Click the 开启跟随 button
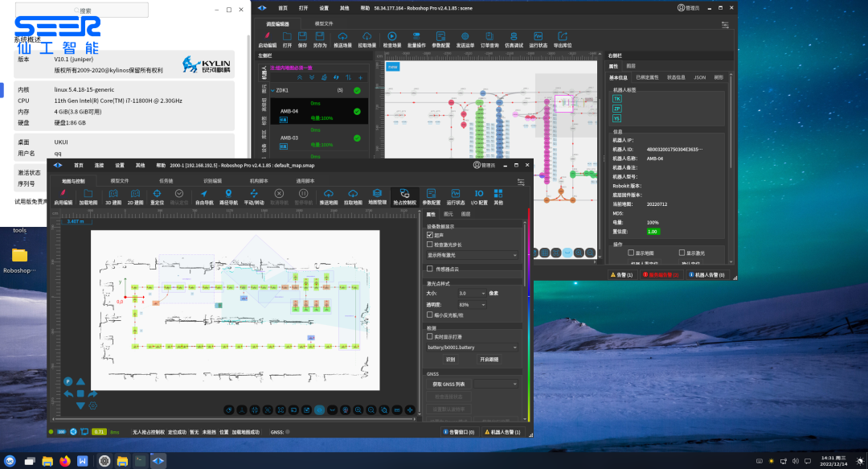The height and width of the screenshot is (469, 868). (x=489, y=360)
